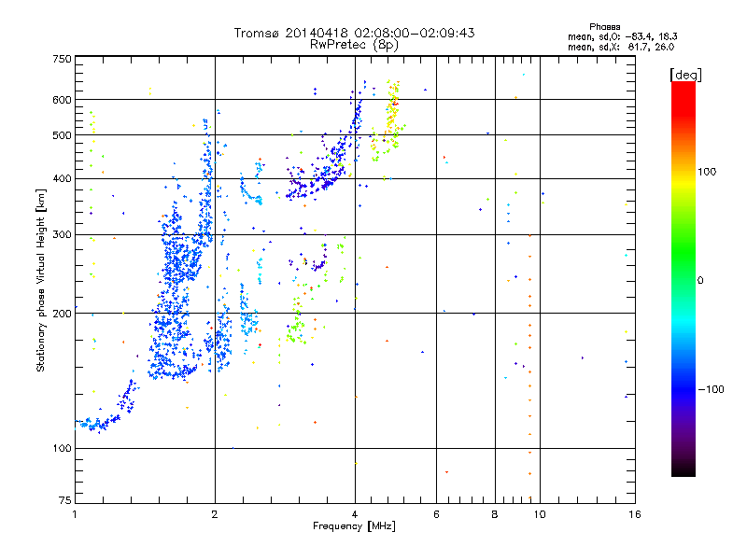Click the colorbar tick label '0'
Screen dimensions: 747x560
pos(699,281)
